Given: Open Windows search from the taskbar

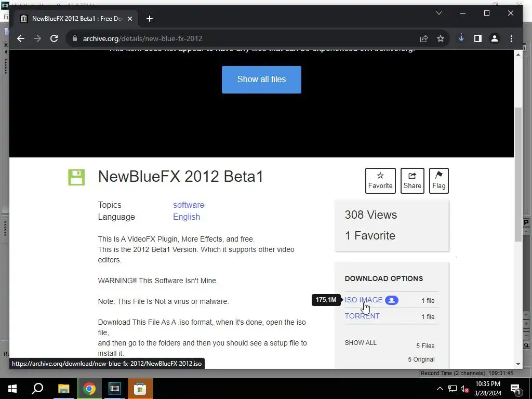Looking at the screenshot, I should click(x=37, y=389).
